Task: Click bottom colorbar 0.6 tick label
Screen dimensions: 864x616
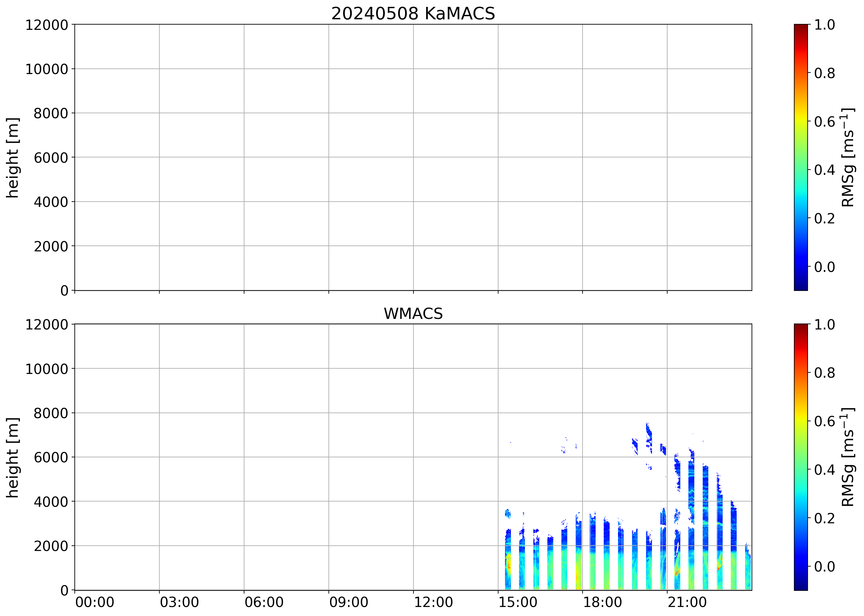Action: (824, 422)
